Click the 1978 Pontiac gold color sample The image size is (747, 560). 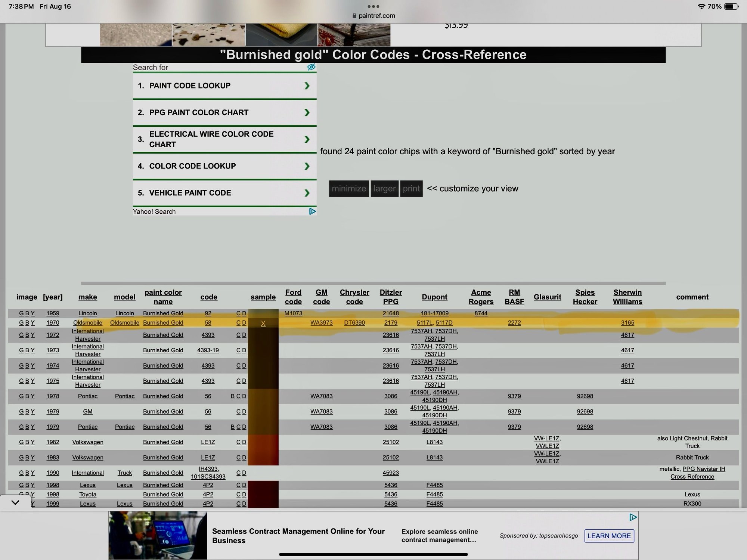pos(263,396)
